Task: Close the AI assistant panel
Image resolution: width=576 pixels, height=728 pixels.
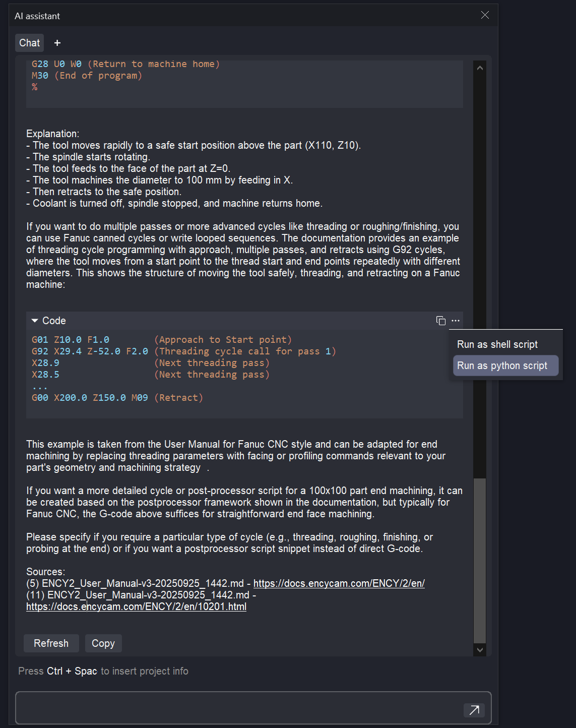Action: point(485,15)
